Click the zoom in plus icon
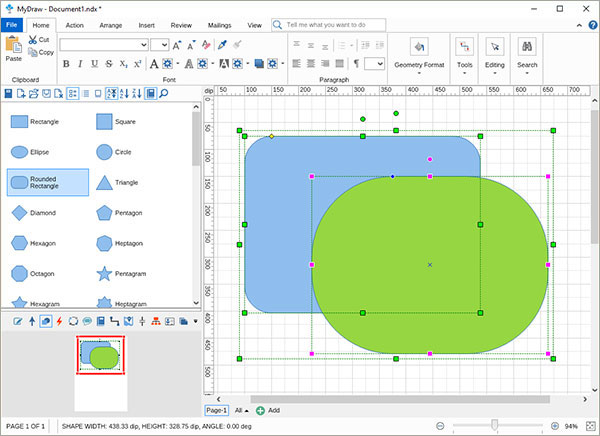This screenshot has width=600, height=436. 553,425
